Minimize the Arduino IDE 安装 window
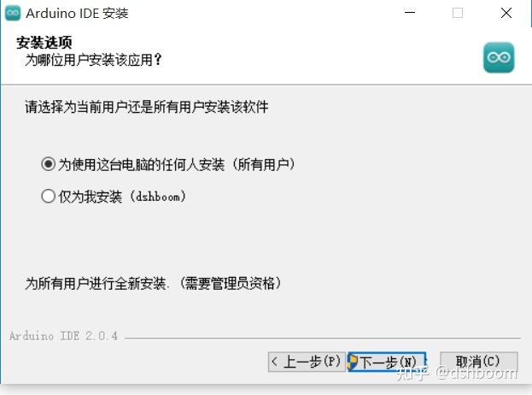This screenshot has height=395, width=532. point(410,13)
